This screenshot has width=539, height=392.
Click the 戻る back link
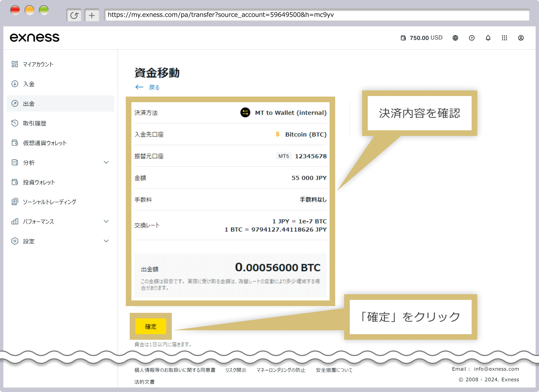pyautogui.click(x=154, y=88)
